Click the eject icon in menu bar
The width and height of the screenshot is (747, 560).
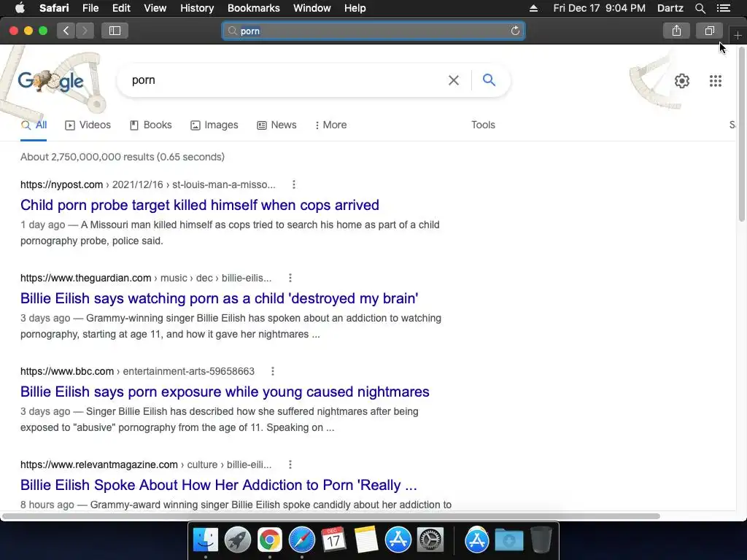click(x=533, y=8)
